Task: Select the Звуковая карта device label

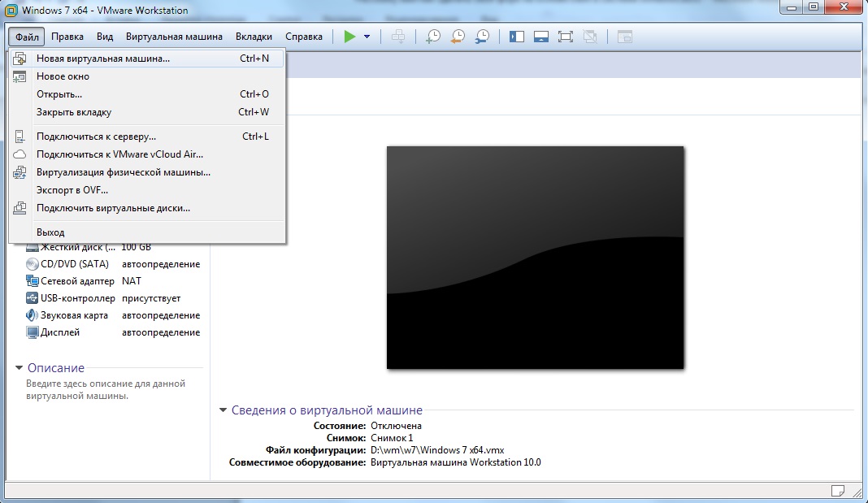Action: tap(74, 315)
